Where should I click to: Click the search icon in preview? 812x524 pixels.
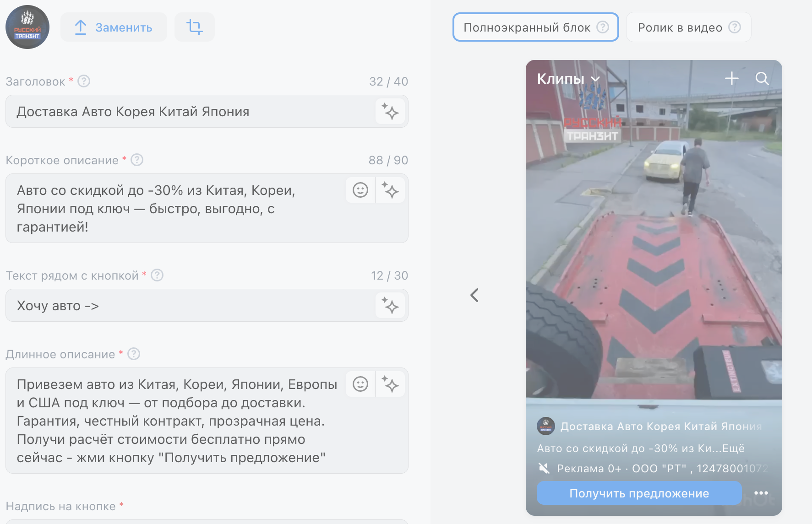coord(762,78)
